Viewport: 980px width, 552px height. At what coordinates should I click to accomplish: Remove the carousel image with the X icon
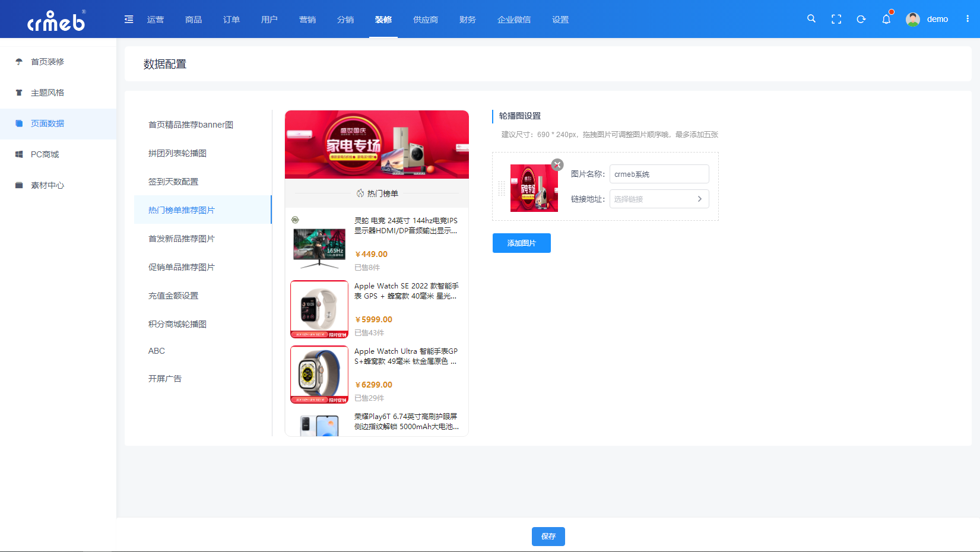557,165
